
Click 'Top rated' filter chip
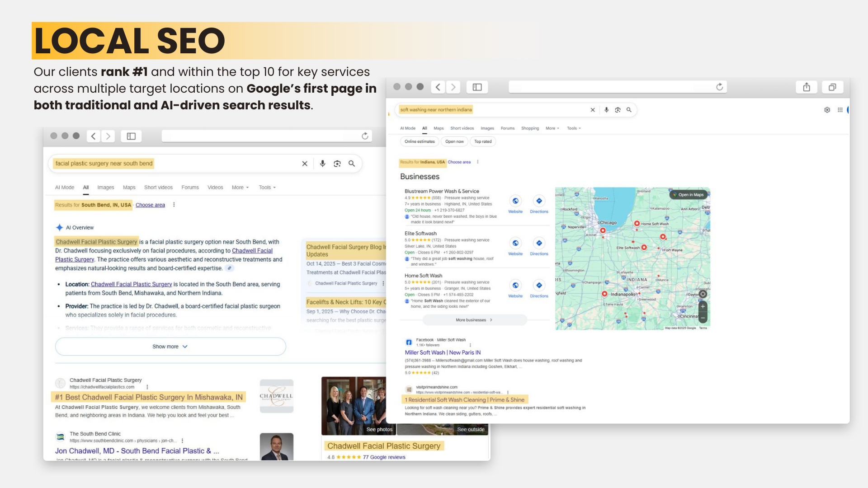tap(483, 141)
